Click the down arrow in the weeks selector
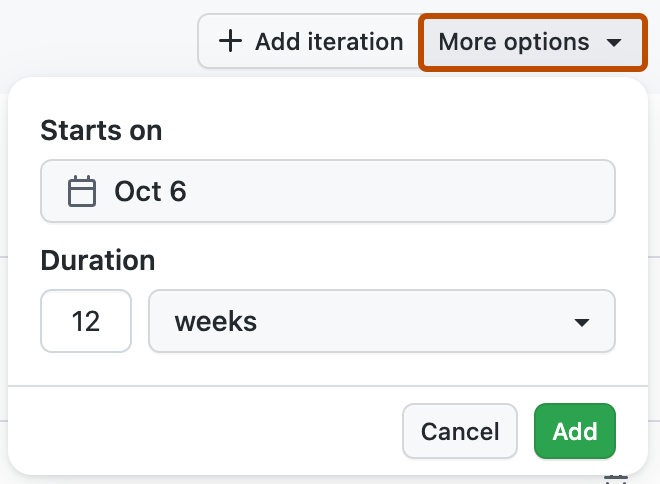The width and height of the screenshot is (660, 484). coord(581,322)
